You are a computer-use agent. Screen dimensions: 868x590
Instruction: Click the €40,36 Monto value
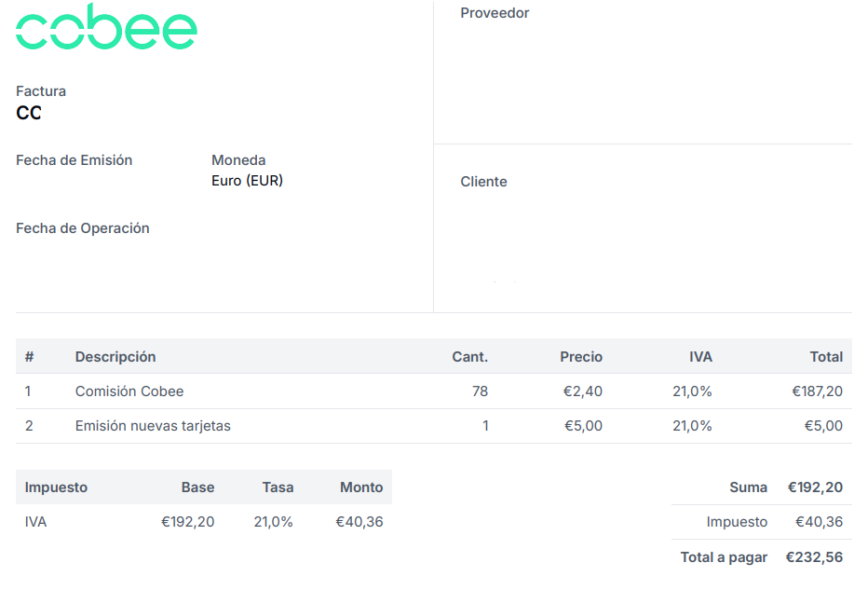[359, 522]
